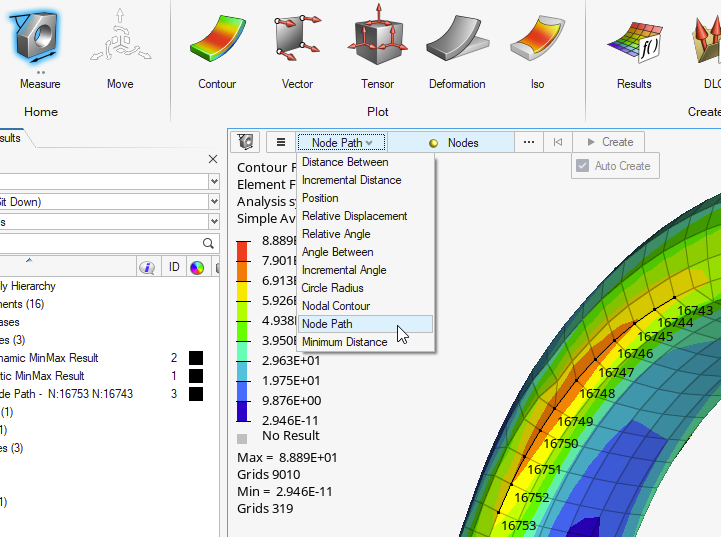Image resolution: width=721 pixels, height=537 pixels.
Task: Open the Iso plot tool
Action: [537, 39]
